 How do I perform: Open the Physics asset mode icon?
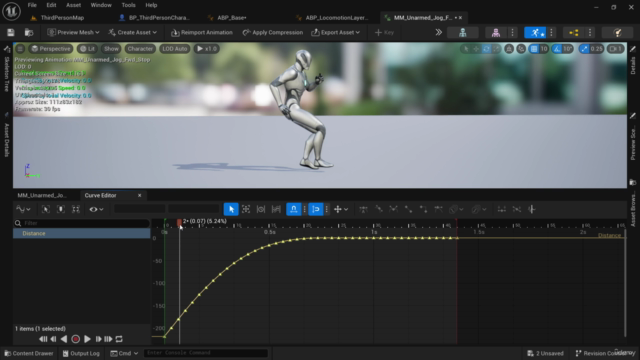click(x=617, y=33)
